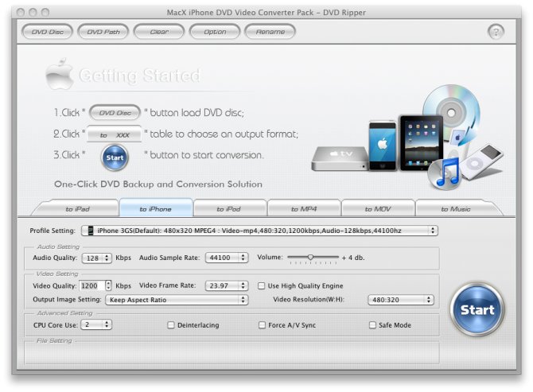This screenshot has height=392, width=533.
Task: Click the help question mark icon
Action: (496, 32)
